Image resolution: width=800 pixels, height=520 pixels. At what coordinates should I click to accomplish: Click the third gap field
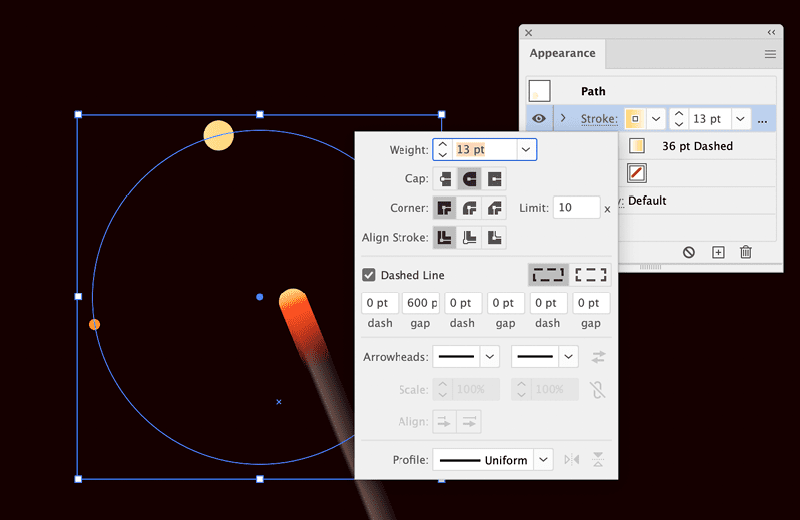[591, 303]
